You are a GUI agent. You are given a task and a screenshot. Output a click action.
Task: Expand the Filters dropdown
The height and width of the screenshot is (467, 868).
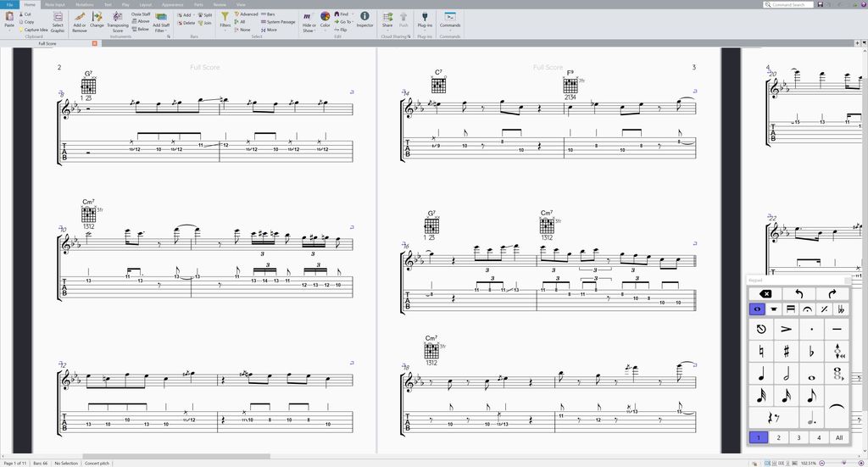[x=225, y=20]
